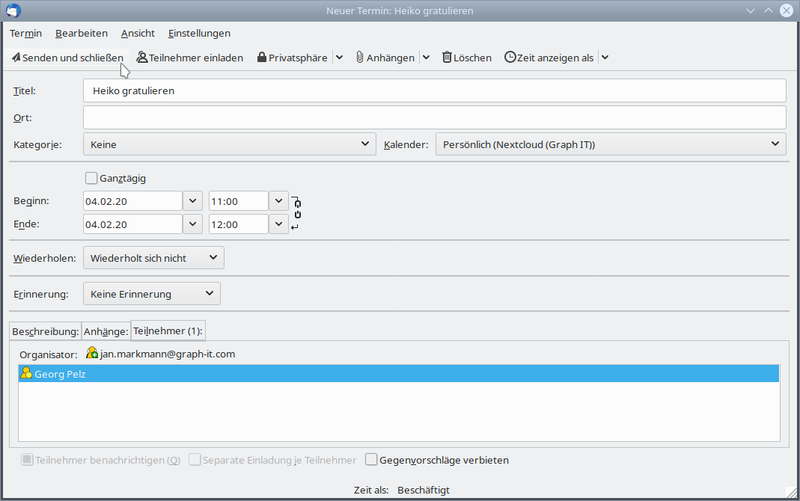Select attendee Georg Pelz in list
Screen dimensions: 800x501
pos(62,373)
